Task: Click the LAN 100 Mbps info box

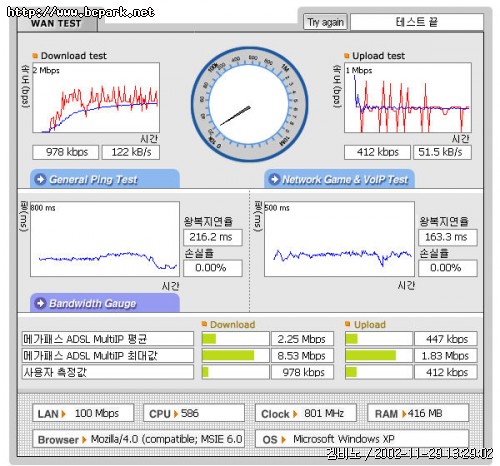Action: point(83,413)
